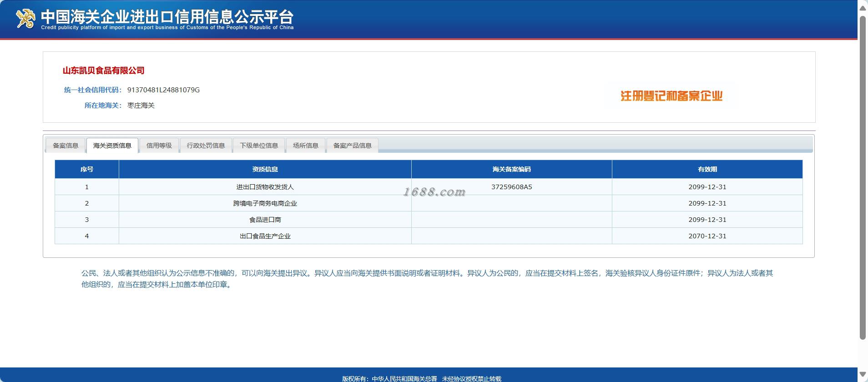Open the 备案信息 tab

[66, 146]
